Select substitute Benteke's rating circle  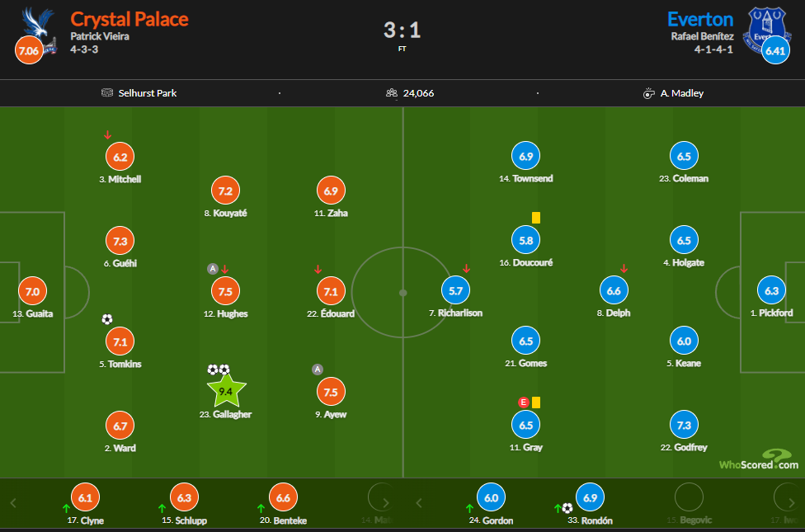(284, 497)
